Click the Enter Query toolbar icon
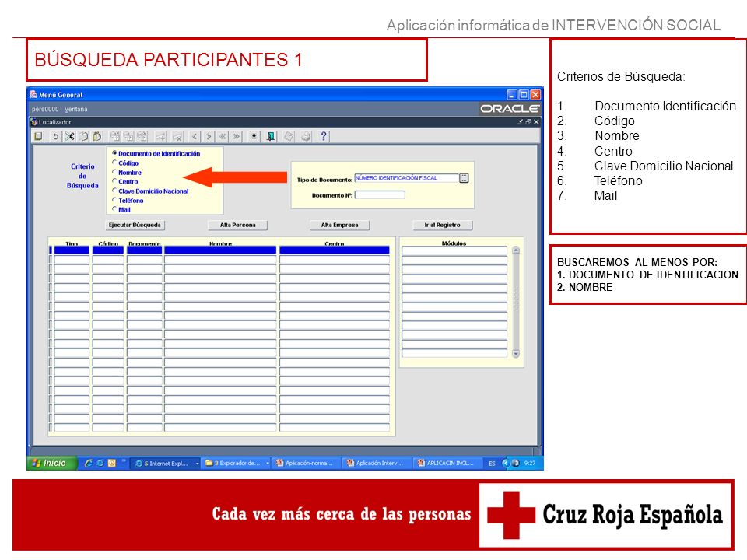The width and height of the screenshot is (747, 560). 115,137
